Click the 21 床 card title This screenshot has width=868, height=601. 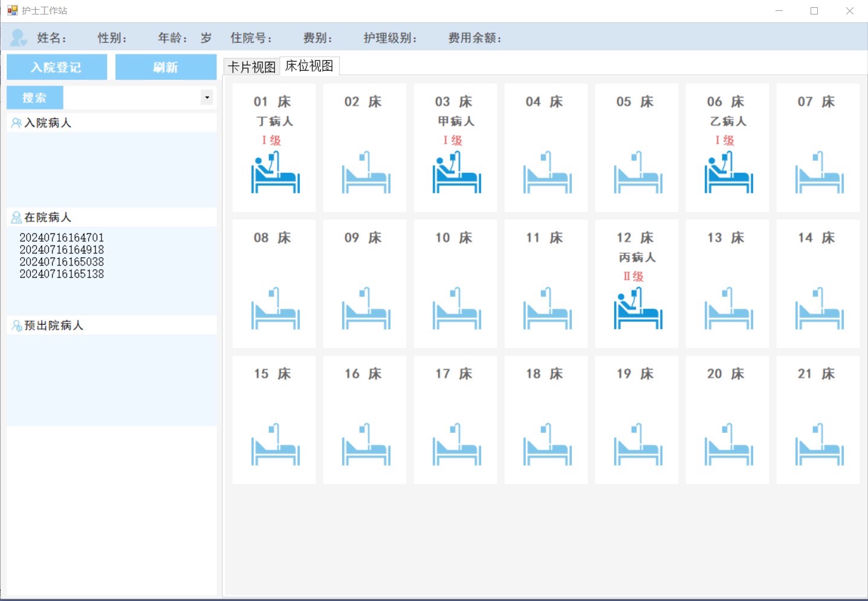tap(817, 374)
